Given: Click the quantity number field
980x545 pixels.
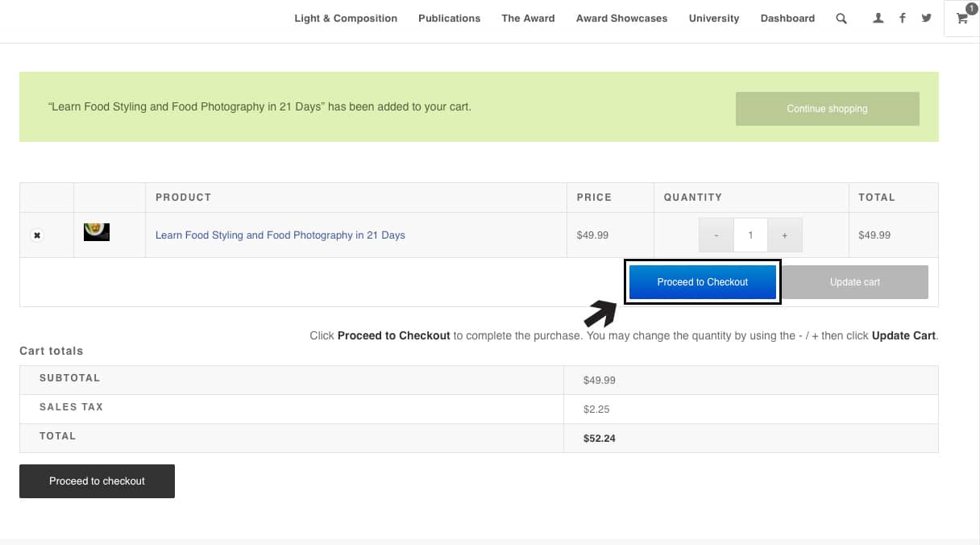Looking at the screenshot, I should coord(750,235).
